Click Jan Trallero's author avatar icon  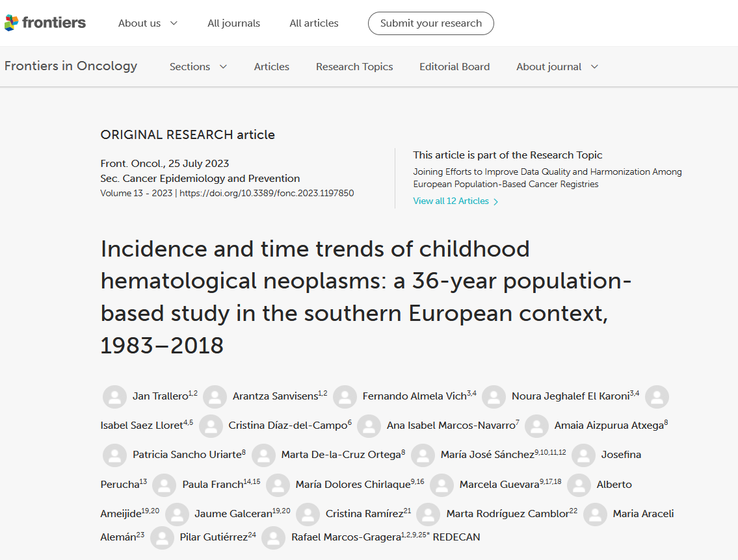pos(115,396)
